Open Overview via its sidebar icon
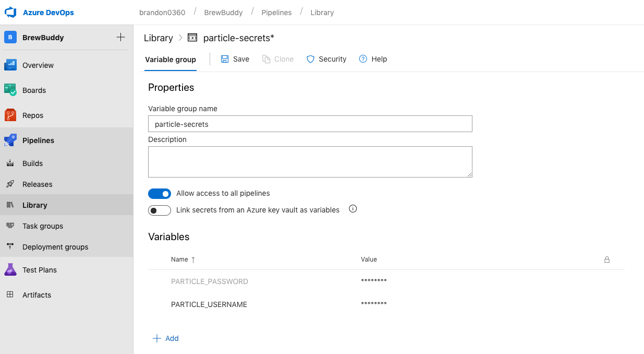Viewport: 644px width, 354px height. pos(10,65)
